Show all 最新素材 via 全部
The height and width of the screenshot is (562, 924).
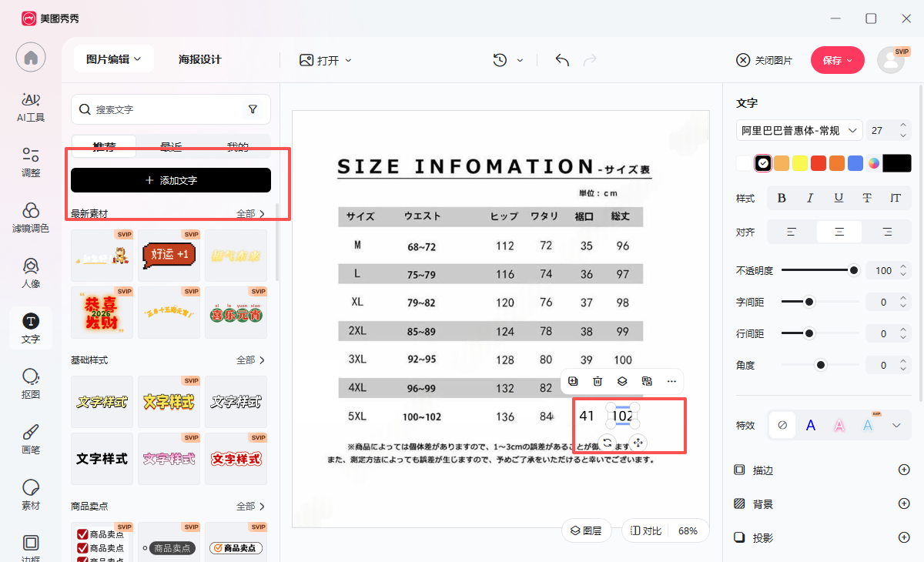pyautogui.click(x=251, y=213)
